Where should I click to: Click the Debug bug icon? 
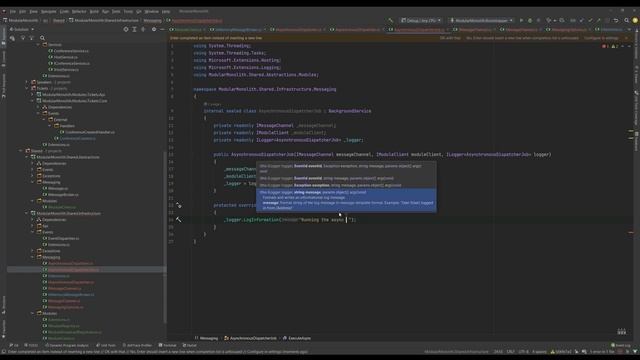530,20
